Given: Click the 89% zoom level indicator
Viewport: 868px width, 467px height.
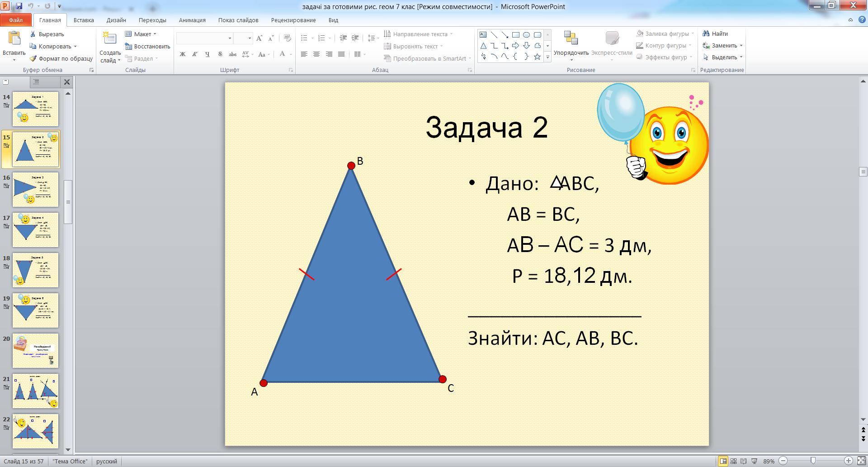Looking at the screenshot, I should point(769,461).
